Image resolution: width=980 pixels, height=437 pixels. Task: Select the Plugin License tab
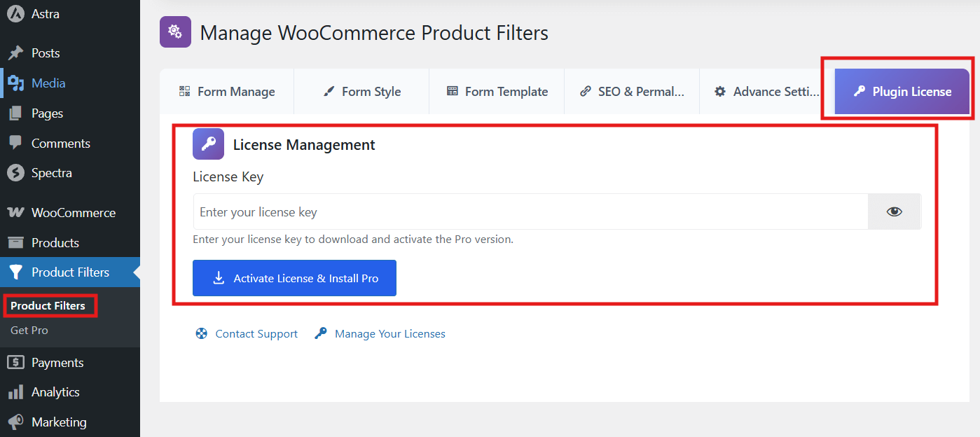tap(902, 91)
